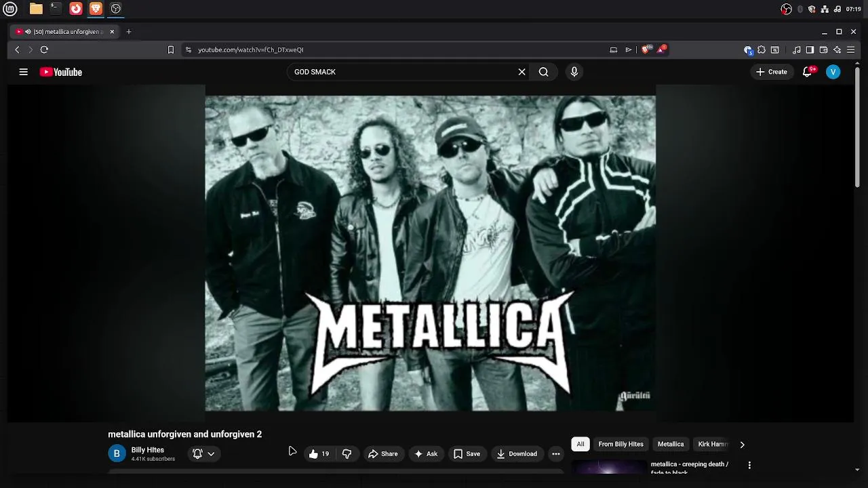This screenshot has width=868, height=488.
Task: Go forward in browser history
Action: (30, 49)
